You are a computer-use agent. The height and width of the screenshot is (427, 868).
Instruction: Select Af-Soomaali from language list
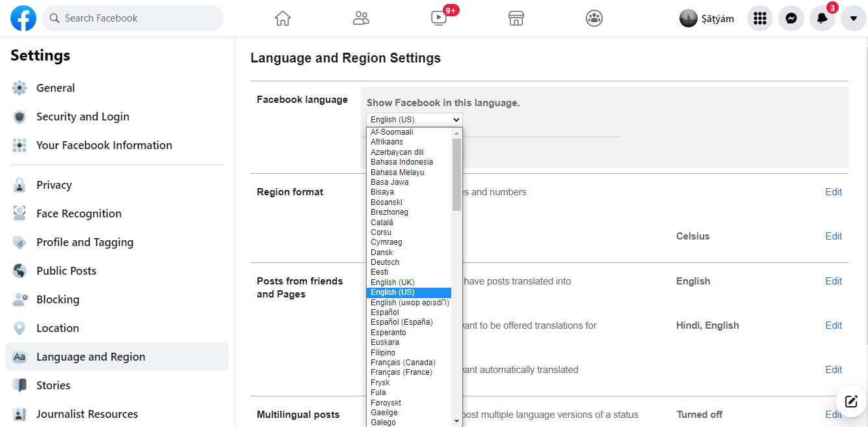[x=409, y=132]
